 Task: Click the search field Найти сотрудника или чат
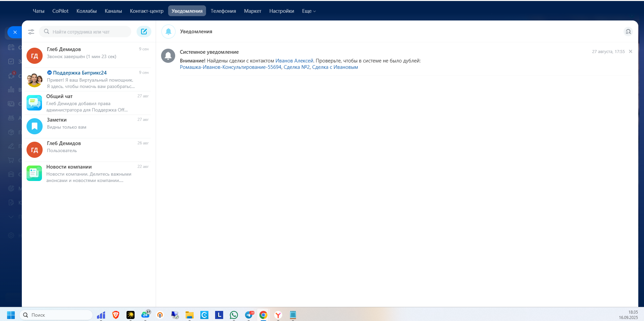tap(87, 32)
